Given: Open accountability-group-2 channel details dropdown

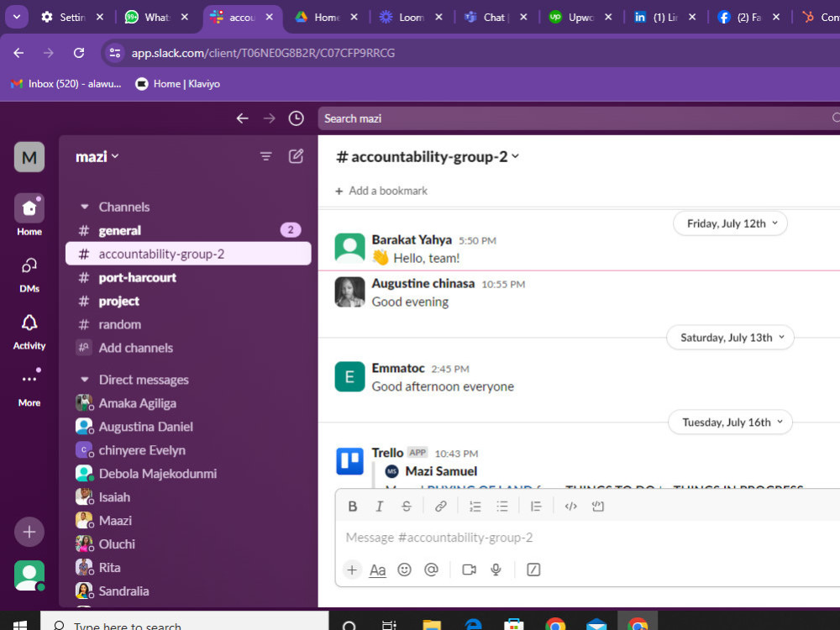Looking at the screenshot, I should (428, 156).
